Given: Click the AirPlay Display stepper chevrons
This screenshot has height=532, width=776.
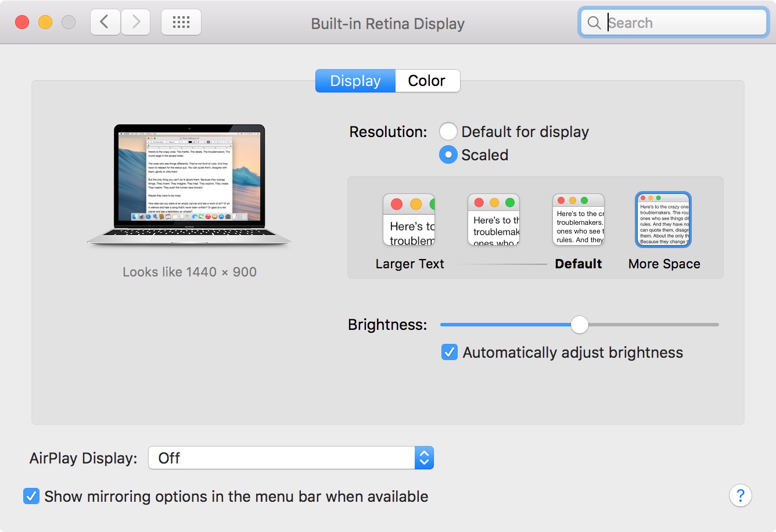Looking at the screenshot, I should coord(423,458).
